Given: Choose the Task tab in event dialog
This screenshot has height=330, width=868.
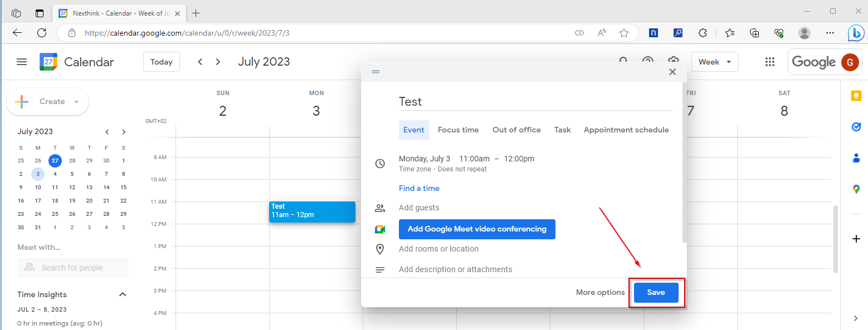Looking at the screenshot, I should pos(562,130).
